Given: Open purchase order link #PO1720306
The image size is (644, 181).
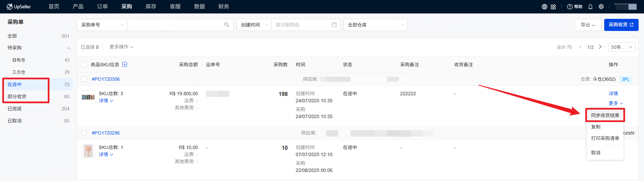Looking at the screenshot, I should click(106, 79).
